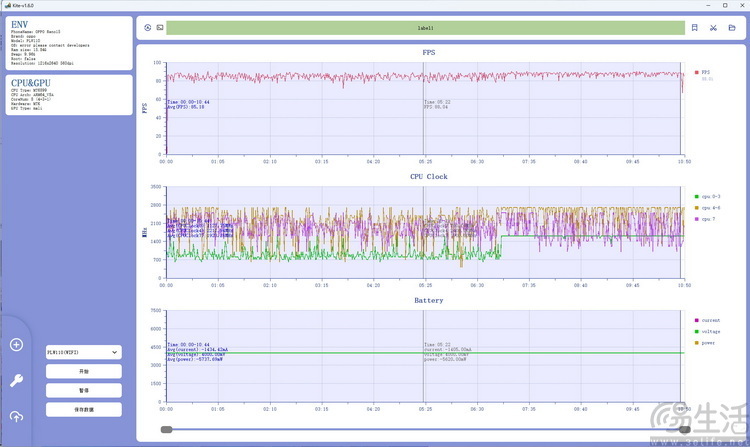Screen dimensions: 750x447
Task: Click the 暂停 (Pause) button
Action: pos(84,390)
